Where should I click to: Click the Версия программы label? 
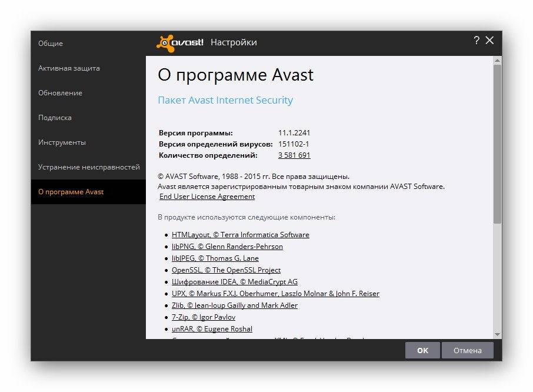click(196, 133)
